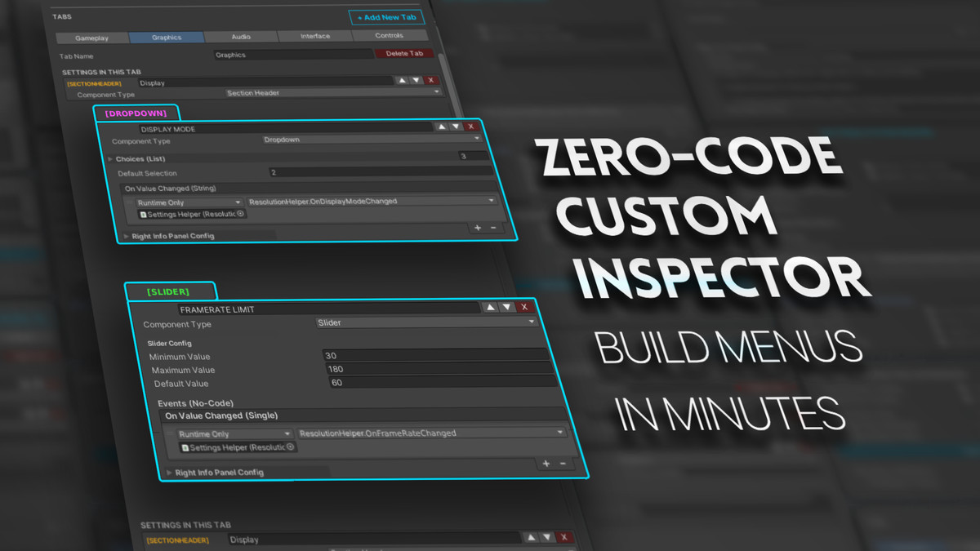
Task: Move the lower Display section header down
Action: tap(548, 537)
